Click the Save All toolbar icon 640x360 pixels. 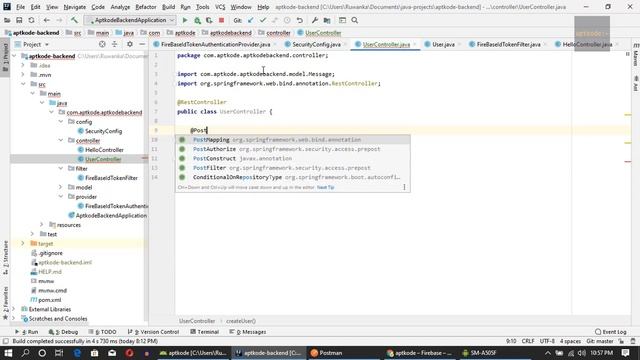[x=19, y=20]
